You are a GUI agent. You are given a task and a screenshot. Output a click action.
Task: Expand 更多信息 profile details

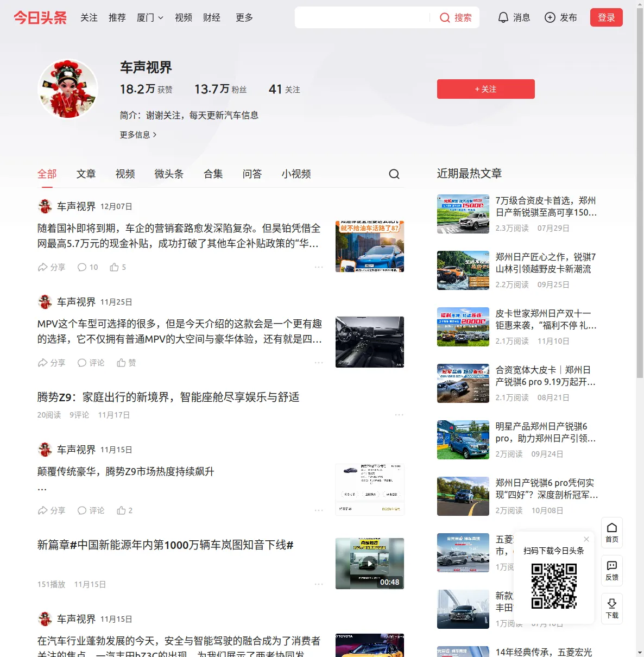pos(138,135)
